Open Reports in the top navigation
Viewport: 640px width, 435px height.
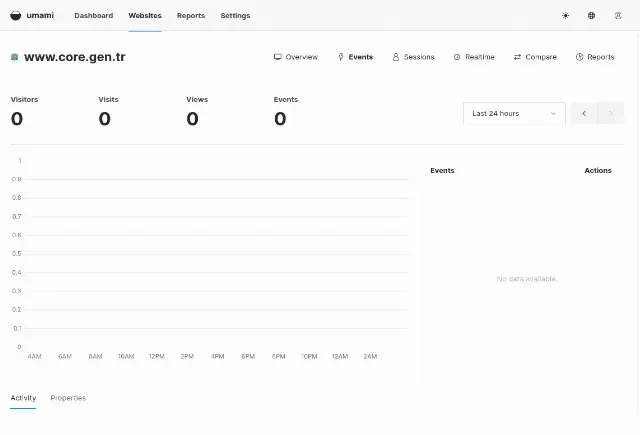coord(191,16)
